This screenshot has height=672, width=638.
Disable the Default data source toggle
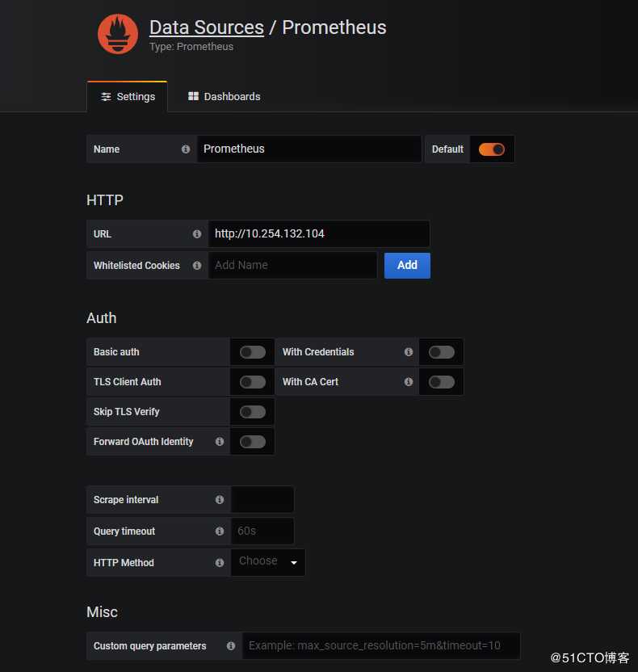point(492,149)
